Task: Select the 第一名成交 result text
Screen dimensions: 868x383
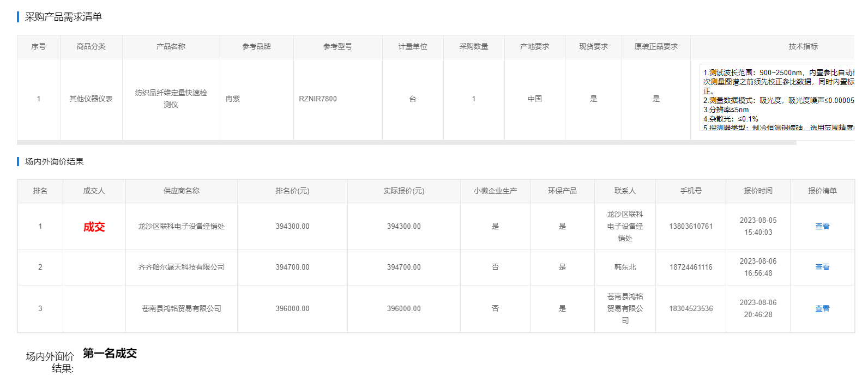Action: [110, 354]
